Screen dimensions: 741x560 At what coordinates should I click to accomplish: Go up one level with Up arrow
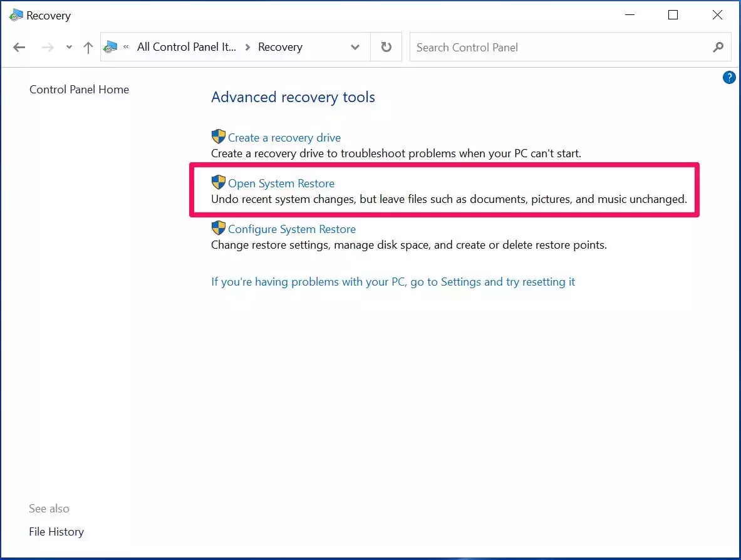coord(88,48)
